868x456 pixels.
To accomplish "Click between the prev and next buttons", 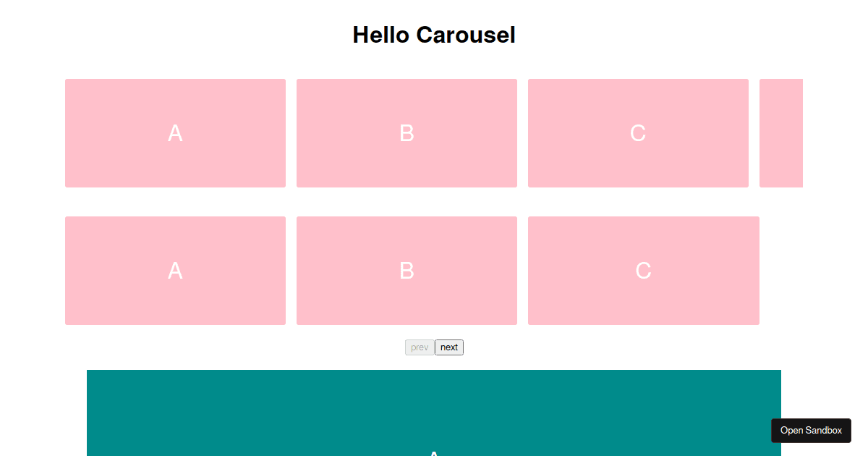I will [434, 347].
